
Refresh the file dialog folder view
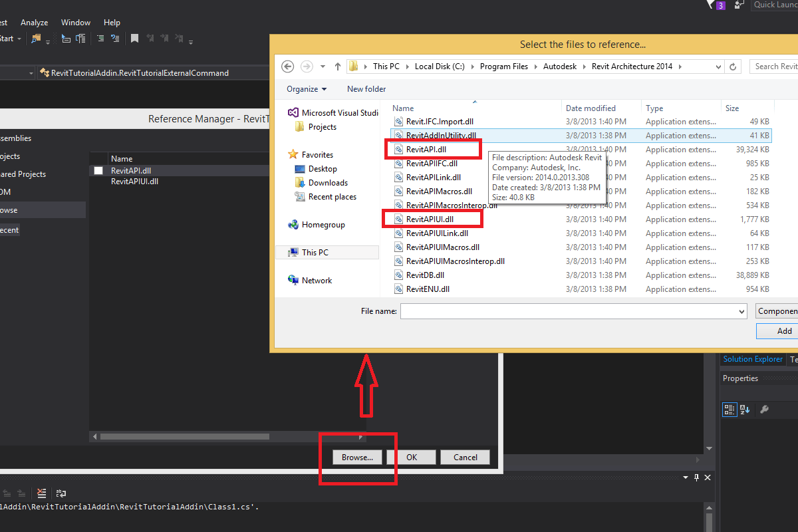coord(733,66)
